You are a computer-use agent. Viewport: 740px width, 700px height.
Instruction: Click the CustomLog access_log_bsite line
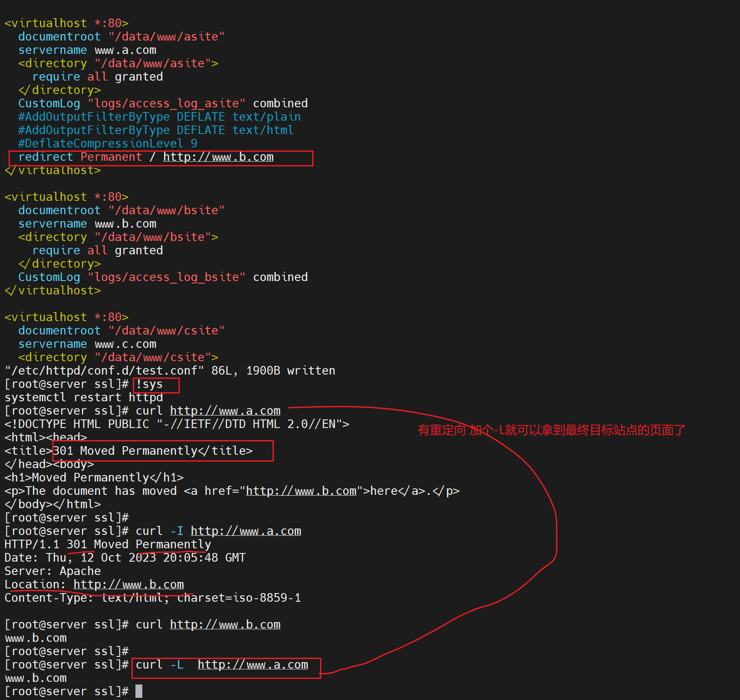click(163, 277)
